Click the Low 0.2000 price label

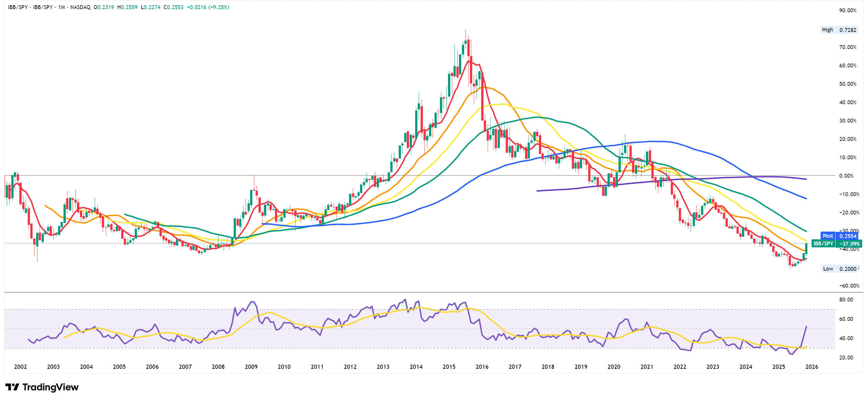tap(839, 269)
